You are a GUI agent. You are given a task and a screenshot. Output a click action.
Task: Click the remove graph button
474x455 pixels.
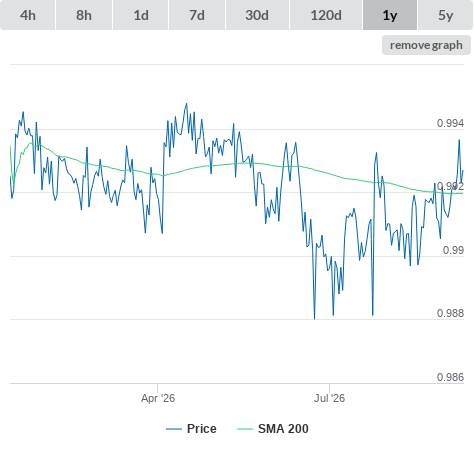pos(426,45)
